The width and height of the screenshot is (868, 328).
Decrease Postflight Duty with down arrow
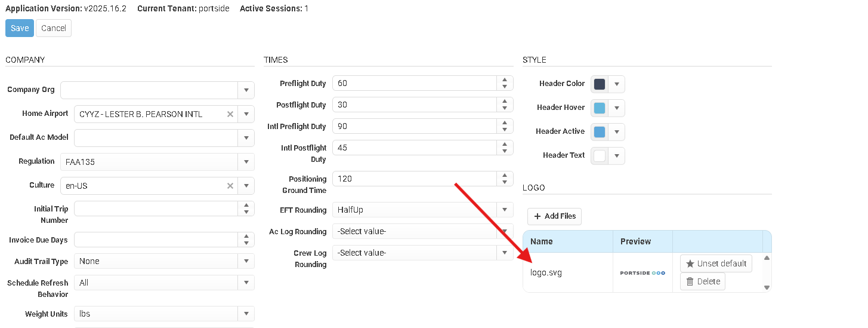pyautogui.click(x=505, y=108)
